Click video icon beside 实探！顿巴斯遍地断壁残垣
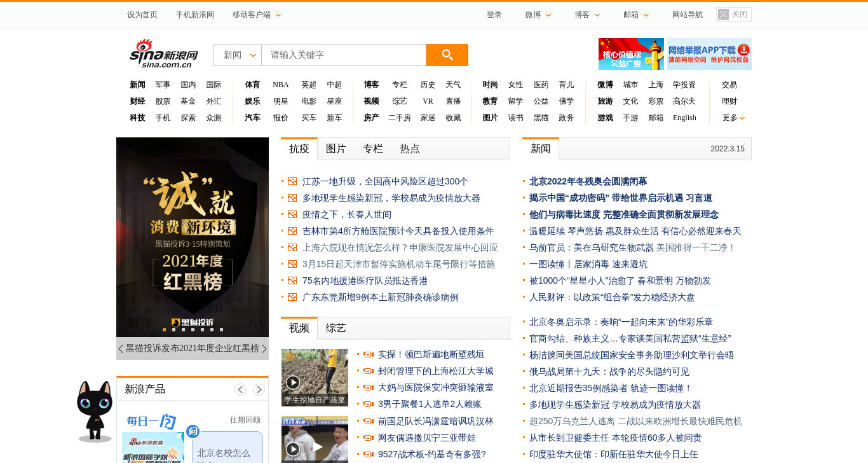The image size is (868, 463). [368, 354]
